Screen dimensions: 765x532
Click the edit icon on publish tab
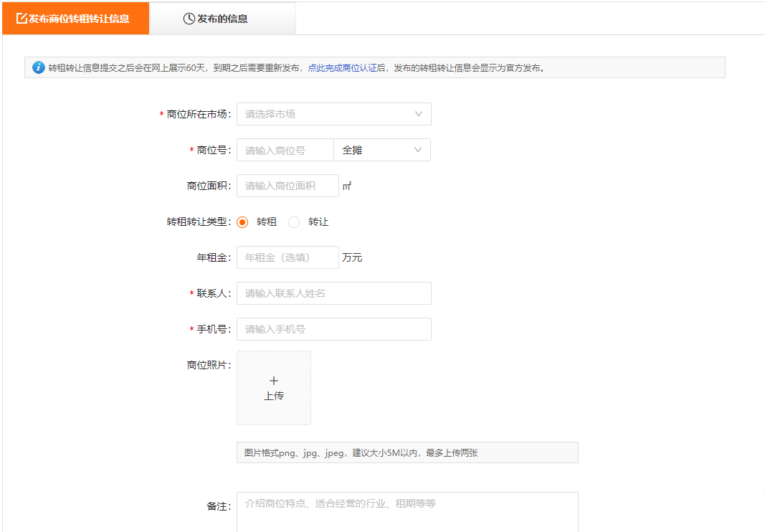22,19
